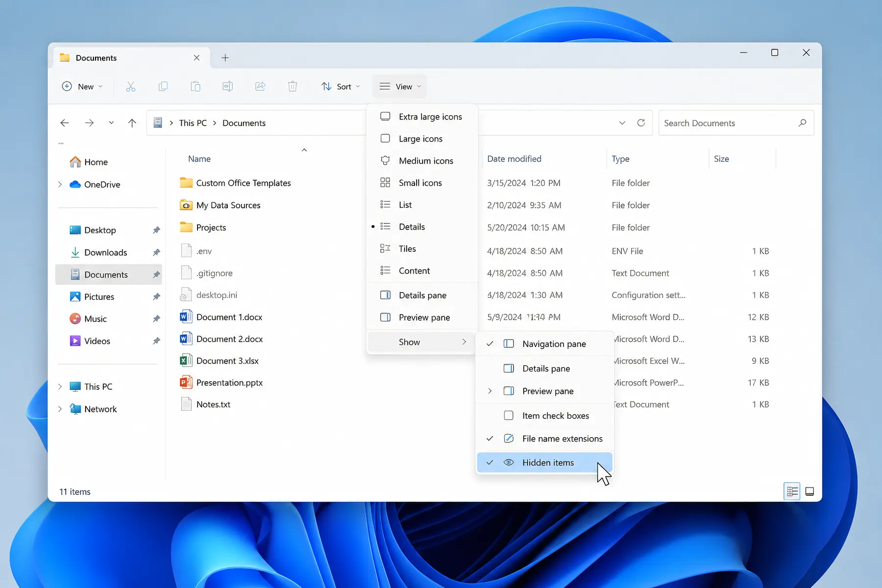Click the Cut scissors icon in toolbar

click(130, 87)
